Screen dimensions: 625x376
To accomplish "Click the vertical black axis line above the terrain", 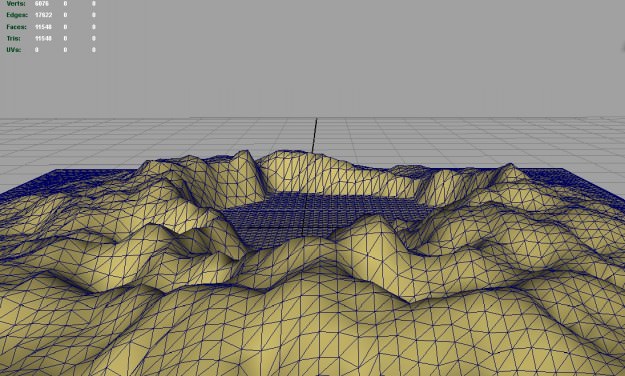I will pos(314,135).
